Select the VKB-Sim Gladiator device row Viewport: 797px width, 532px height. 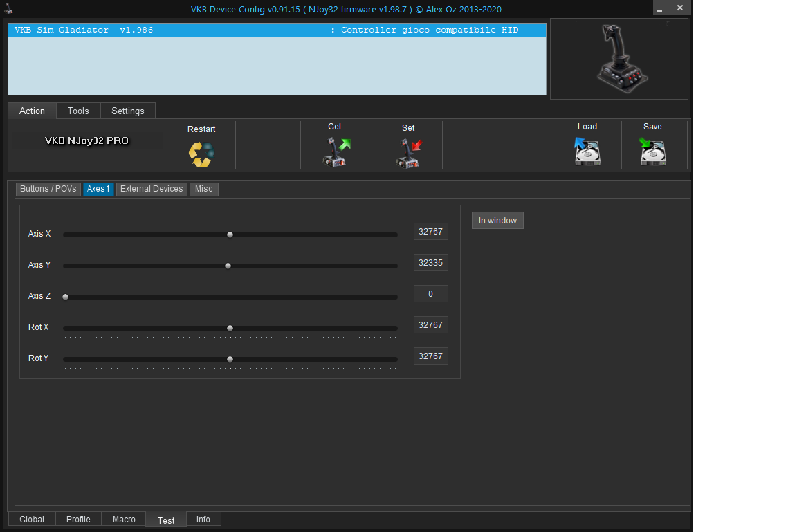(x=277, y=30)
